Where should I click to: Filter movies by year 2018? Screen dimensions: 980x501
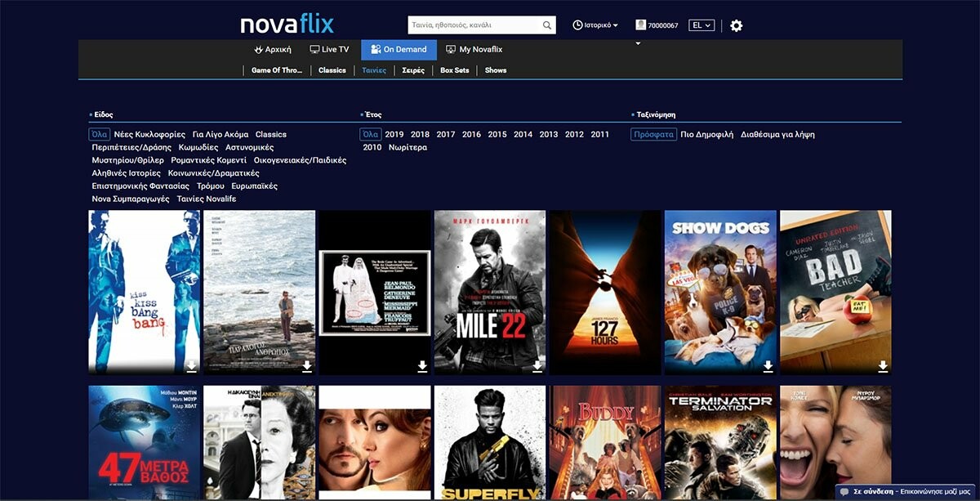coord(420,134)
